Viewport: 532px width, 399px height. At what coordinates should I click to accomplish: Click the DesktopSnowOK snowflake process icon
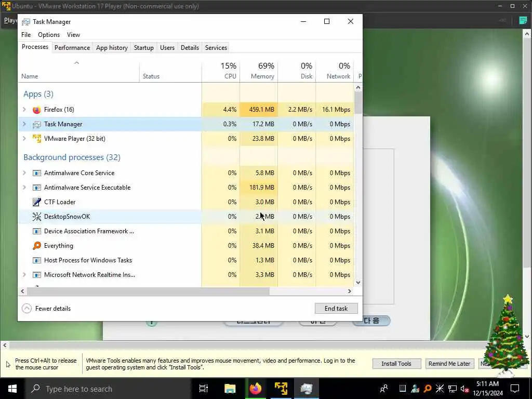coord(37,217)
